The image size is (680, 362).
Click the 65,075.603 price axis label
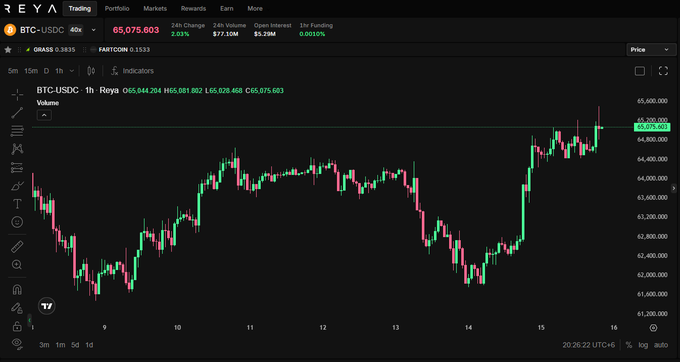tap(651, 127)
